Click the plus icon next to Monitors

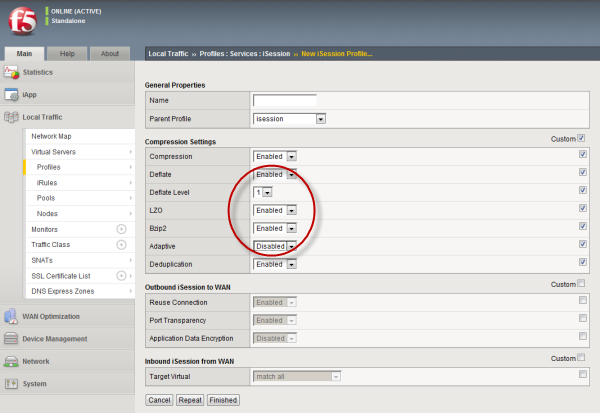122,229
